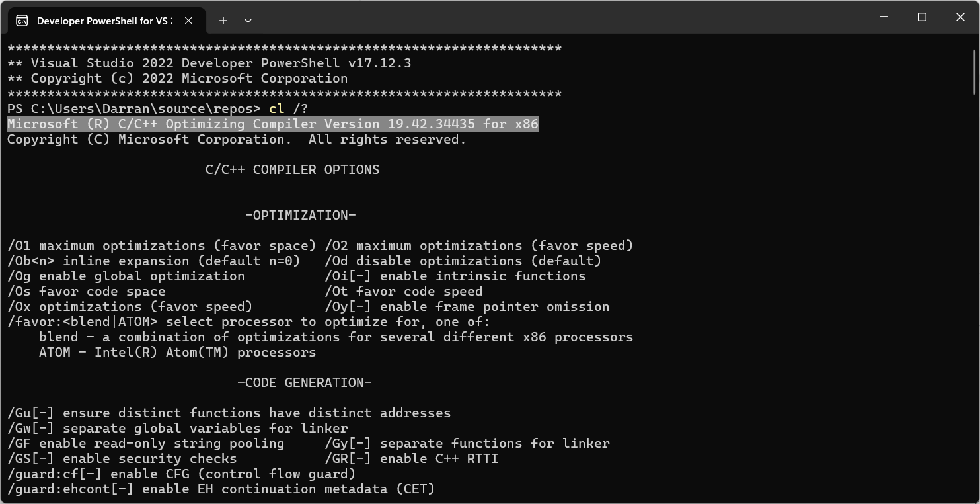Click the C/C++ COMPILER OPTIONS heading
This screenshot has width=980, height=504.
tap(293, 170)
